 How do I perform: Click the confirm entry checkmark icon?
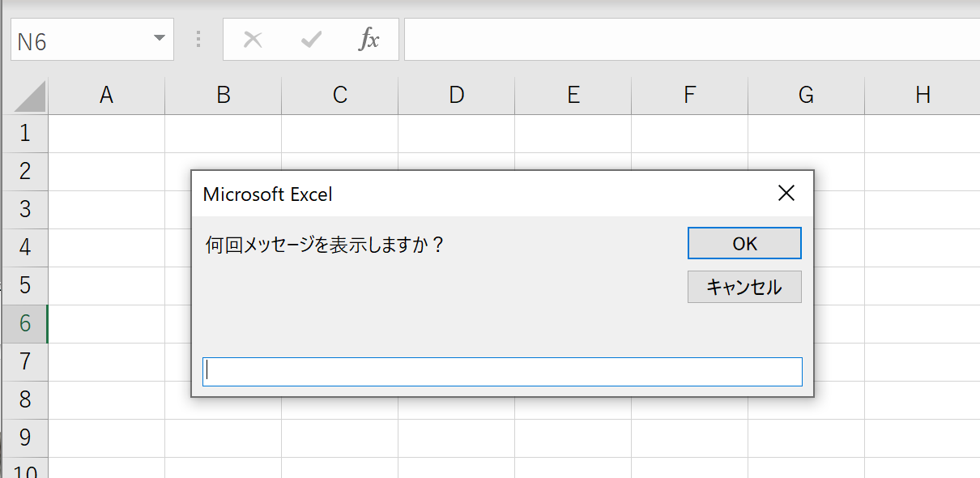coord(311,40)
